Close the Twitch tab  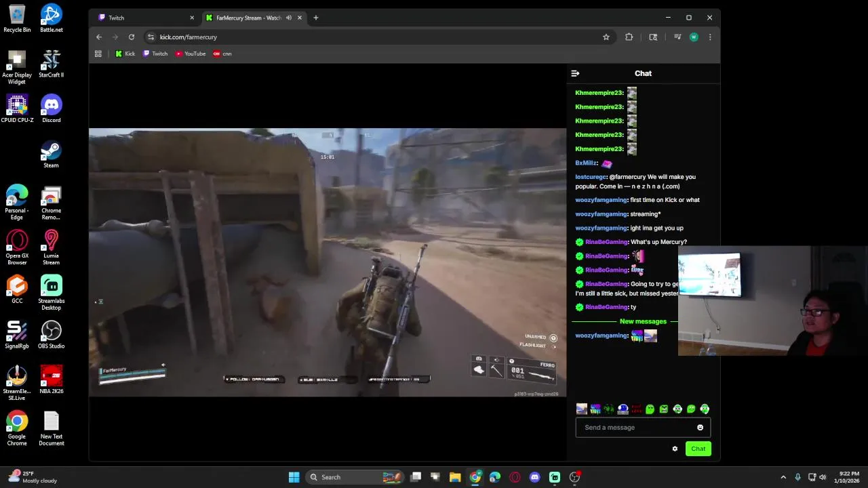(192, 18)
